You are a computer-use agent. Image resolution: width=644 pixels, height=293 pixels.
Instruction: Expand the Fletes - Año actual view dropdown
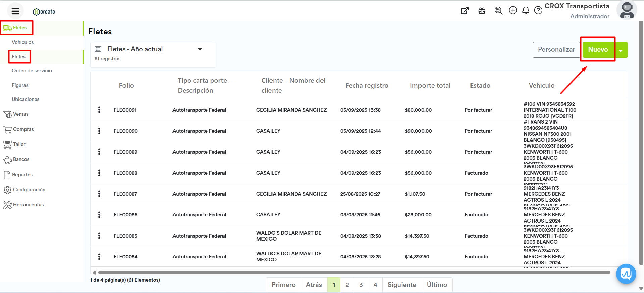coord(200,49)
